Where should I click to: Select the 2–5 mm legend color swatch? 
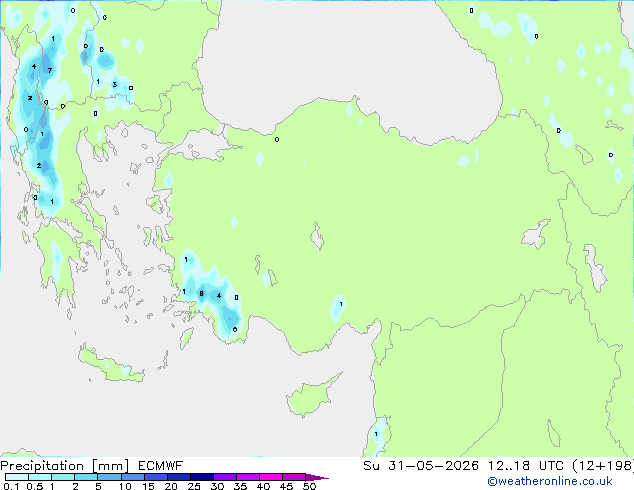coord(86,477)
